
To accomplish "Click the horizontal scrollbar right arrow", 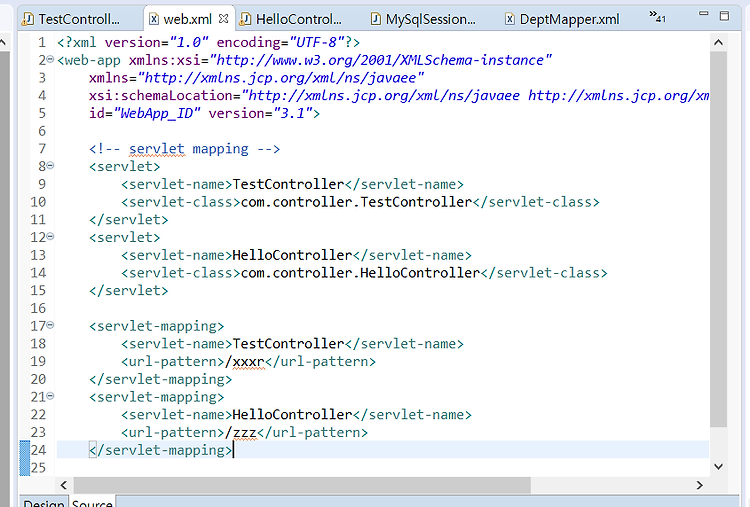I will (700, 485).
